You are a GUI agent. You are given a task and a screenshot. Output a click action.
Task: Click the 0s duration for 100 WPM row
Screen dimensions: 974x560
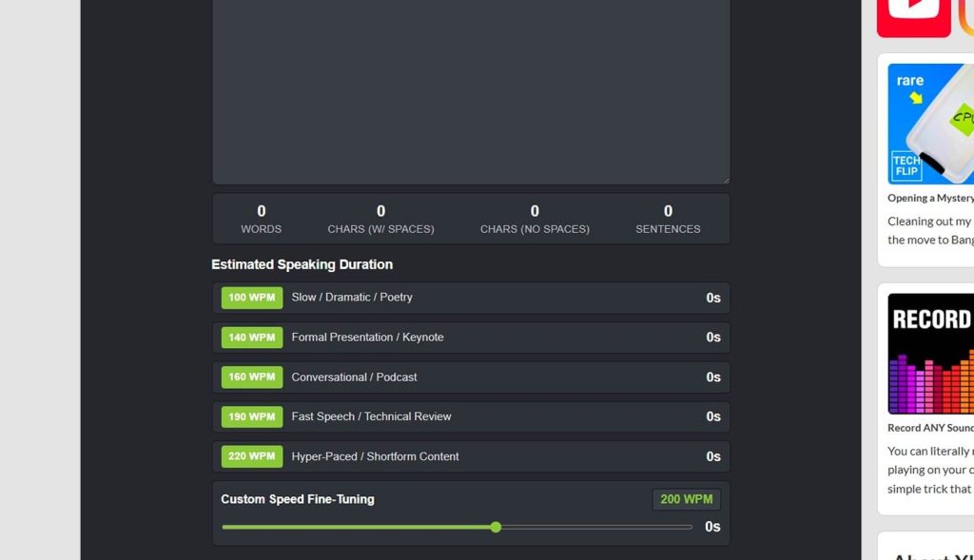point(713,298)
